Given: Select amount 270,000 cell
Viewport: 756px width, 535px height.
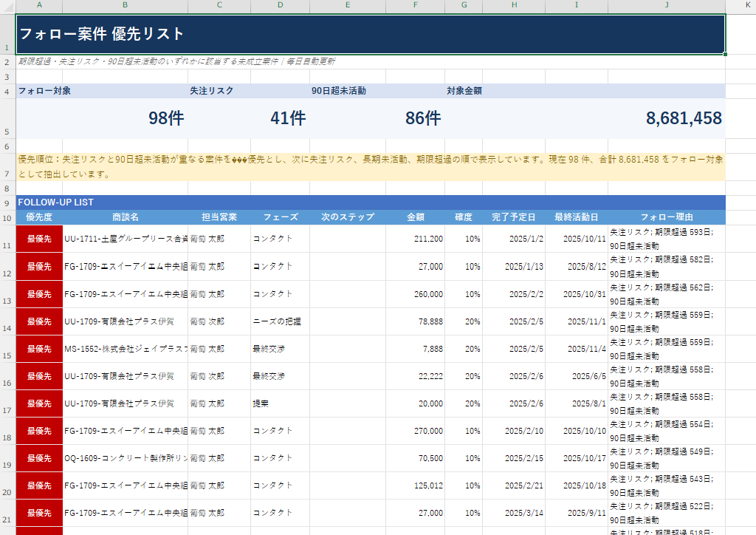Looking at the screenshot, I should (x=415, y=431).
